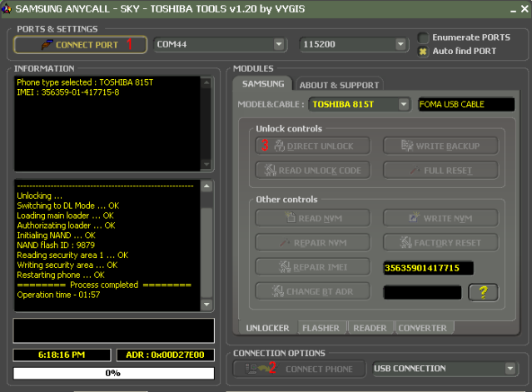The height and width of the screenshot is (392, 532).
Task: Click the WRITE BACKUP icon
Action: click(x=407, y=146)
